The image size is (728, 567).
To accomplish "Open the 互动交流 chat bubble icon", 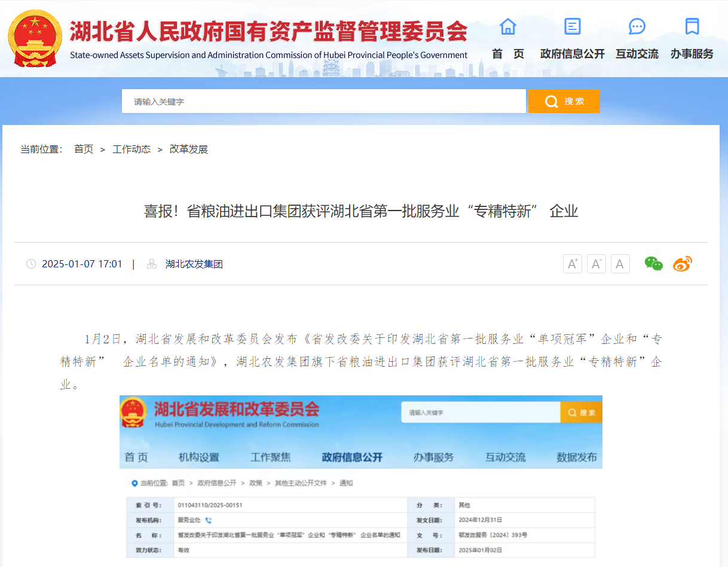I will click(637, 26).
